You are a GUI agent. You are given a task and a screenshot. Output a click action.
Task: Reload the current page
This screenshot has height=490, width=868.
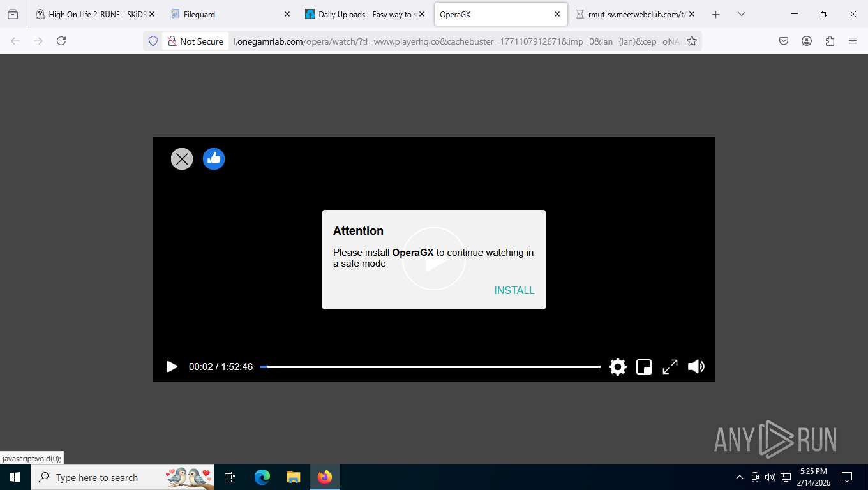coord(61,41)
